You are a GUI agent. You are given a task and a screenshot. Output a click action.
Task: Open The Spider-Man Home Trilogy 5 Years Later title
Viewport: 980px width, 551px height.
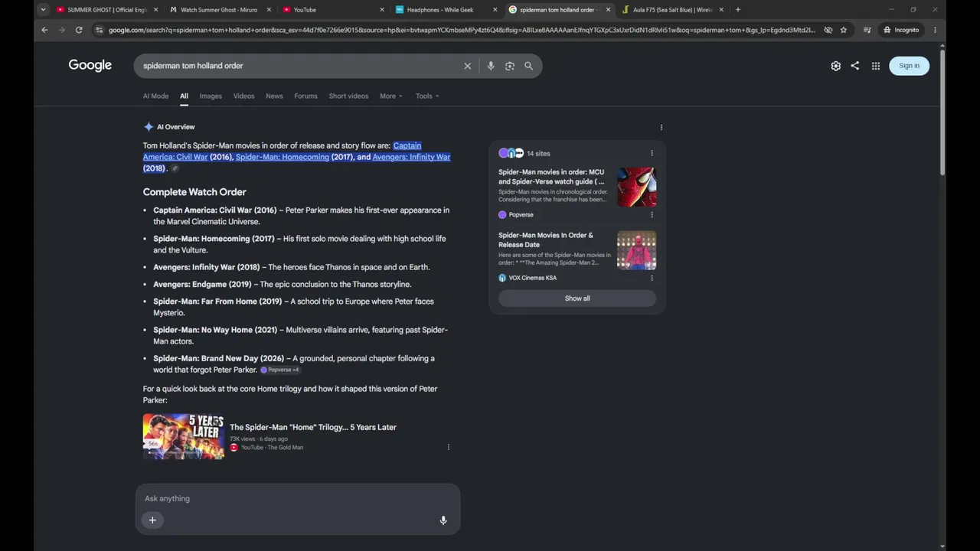[313, 427]
